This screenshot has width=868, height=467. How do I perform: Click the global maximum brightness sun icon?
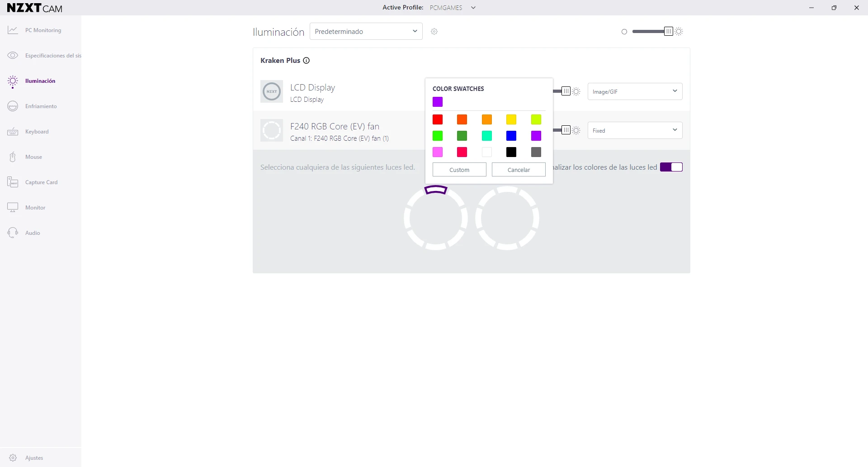coord(679,31)
